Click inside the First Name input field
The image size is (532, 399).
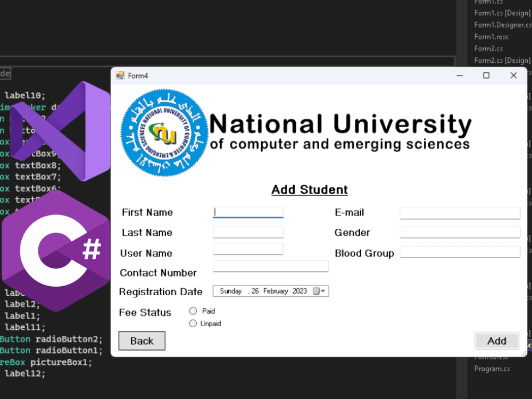(247, 212)
